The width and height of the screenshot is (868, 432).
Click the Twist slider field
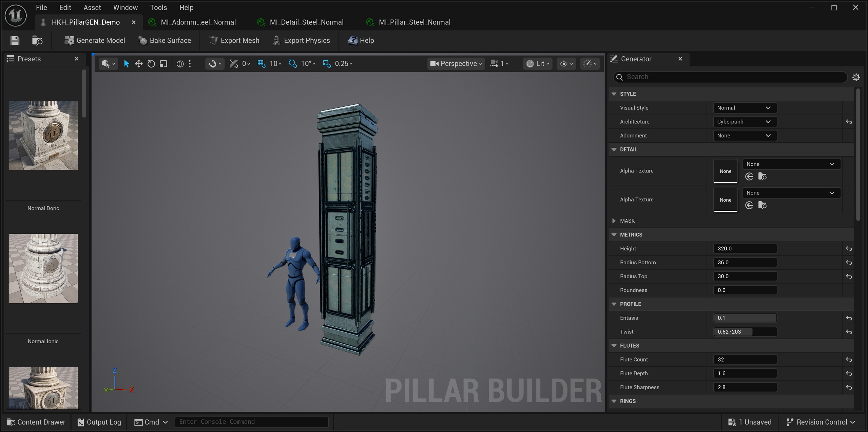745,332
